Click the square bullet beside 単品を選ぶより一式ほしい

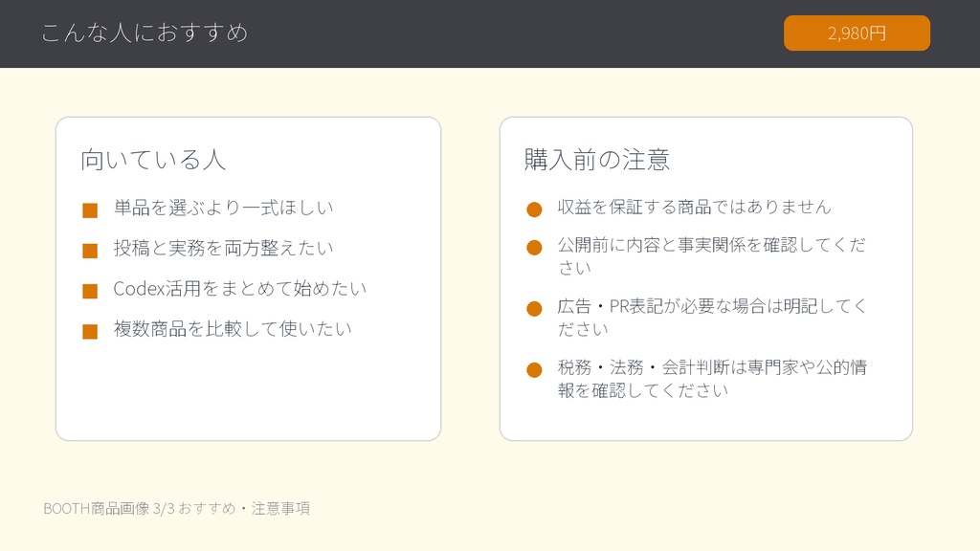90,210
